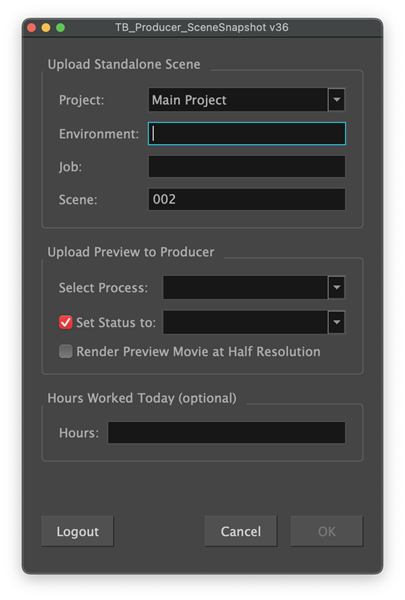405x600 pixels.
Task: Focus the Environment text field
Action: (x=247, y=134)
